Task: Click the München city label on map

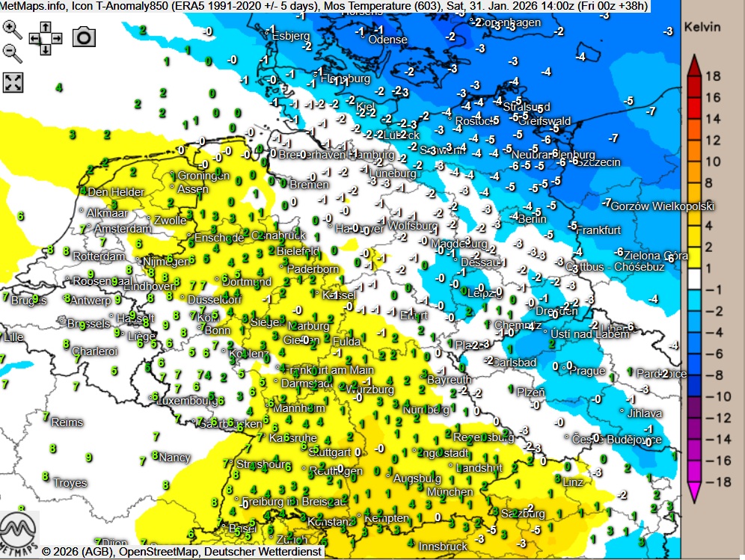Action: (450, 492)
